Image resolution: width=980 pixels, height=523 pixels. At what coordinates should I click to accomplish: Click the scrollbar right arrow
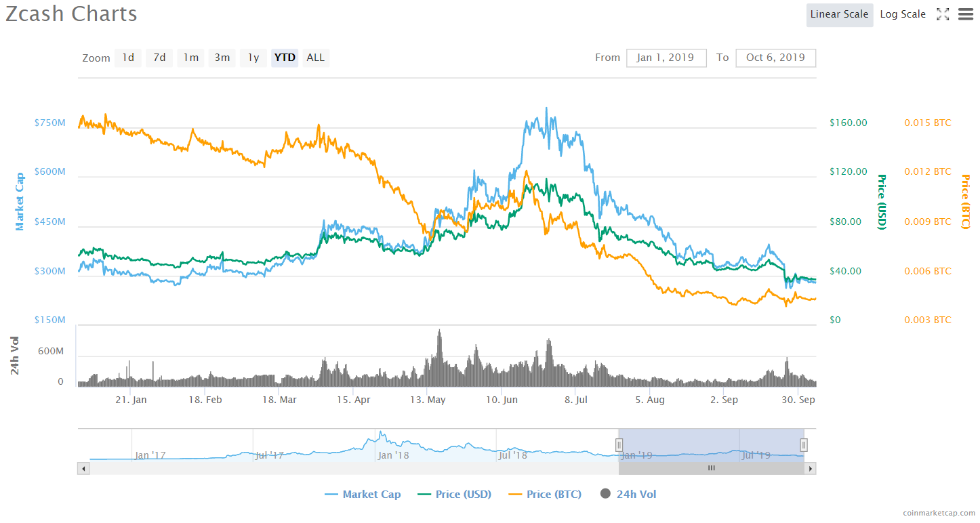(810, 468)
